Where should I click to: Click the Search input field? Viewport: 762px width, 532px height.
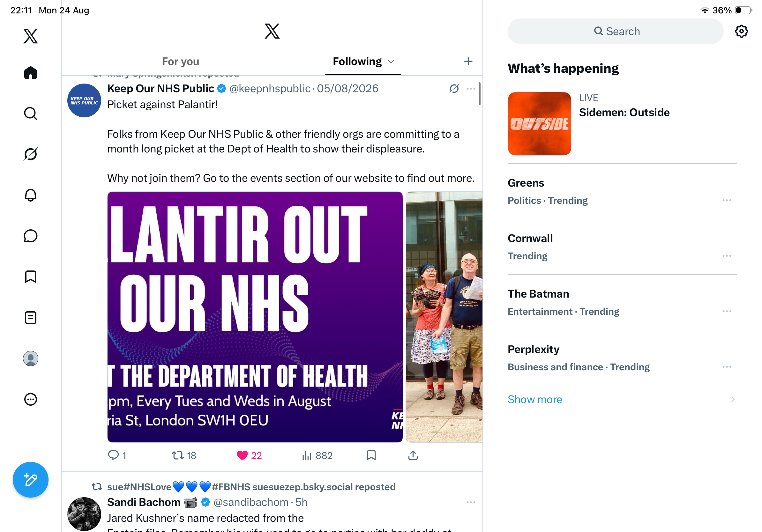coord(615,31)
